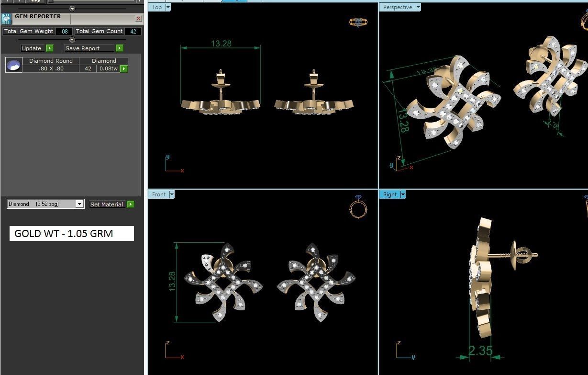The height and width of the screenshot is (375, 588).
Task: Click the 13.28 dimension in Top viewport
Action: pyautogui.click(x=221, y=44)
